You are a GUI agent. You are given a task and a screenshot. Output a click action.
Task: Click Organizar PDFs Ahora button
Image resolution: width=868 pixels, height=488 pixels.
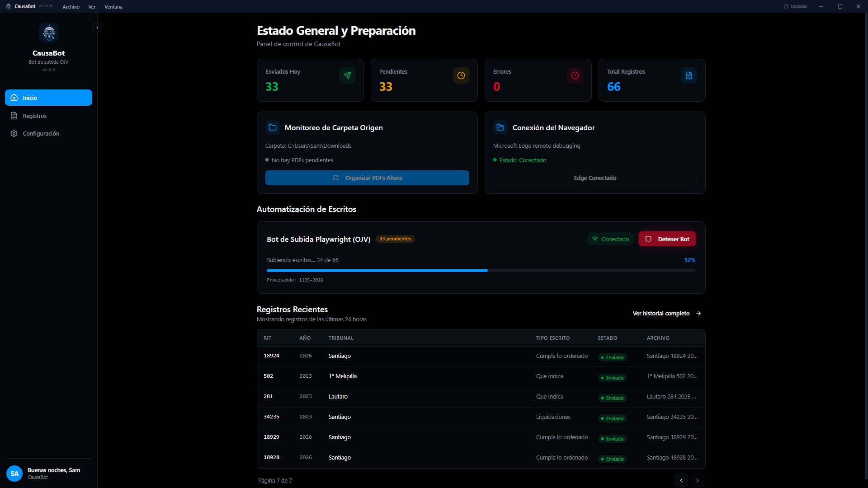[367, 178]
